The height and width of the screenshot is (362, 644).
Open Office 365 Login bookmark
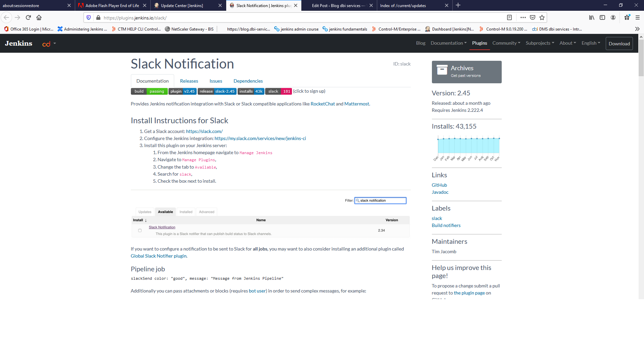pos(29,29)
